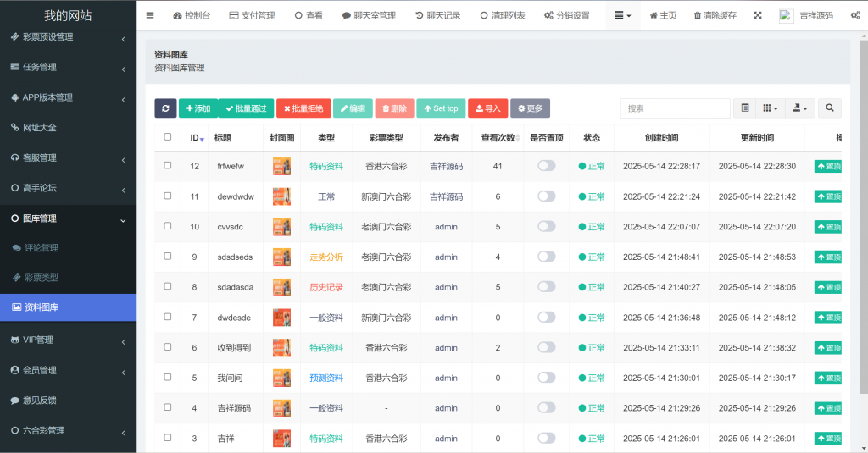Click the red 导入 button

coord(487,108)
